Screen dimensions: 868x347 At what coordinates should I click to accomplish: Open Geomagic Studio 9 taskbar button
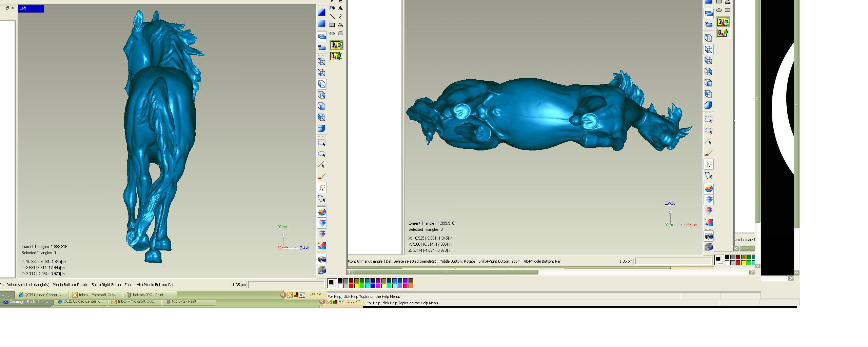coord(25,302)
